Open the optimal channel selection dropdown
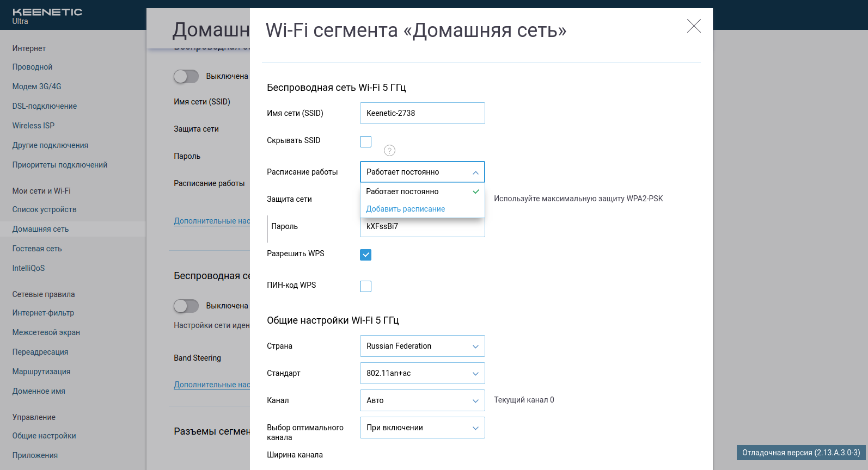This screenshot has width=868, height=470. pos(423,428)
